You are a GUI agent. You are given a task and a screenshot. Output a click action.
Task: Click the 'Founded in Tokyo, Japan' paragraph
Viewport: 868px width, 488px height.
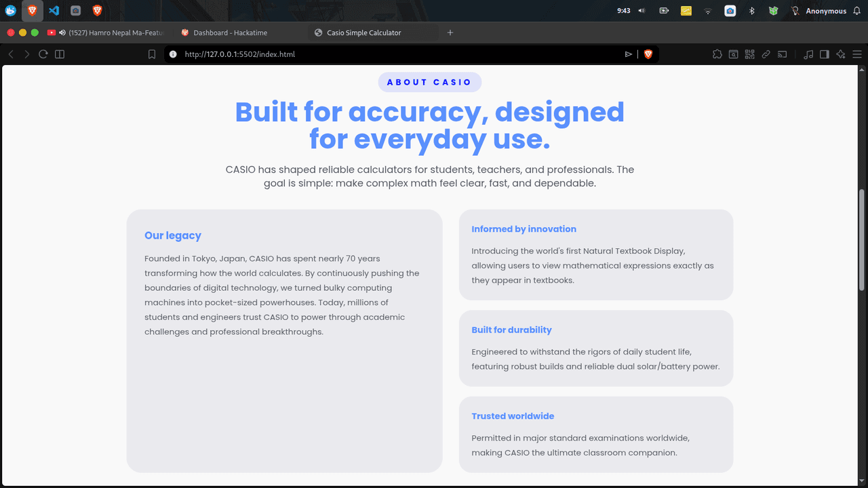(282, 295)
